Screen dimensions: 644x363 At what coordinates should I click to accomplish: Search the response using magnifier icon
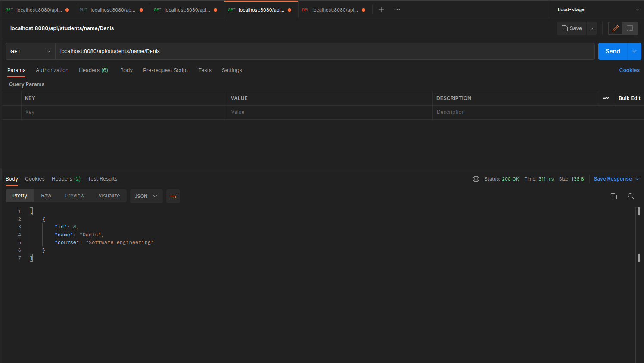(x=631, y=196)
